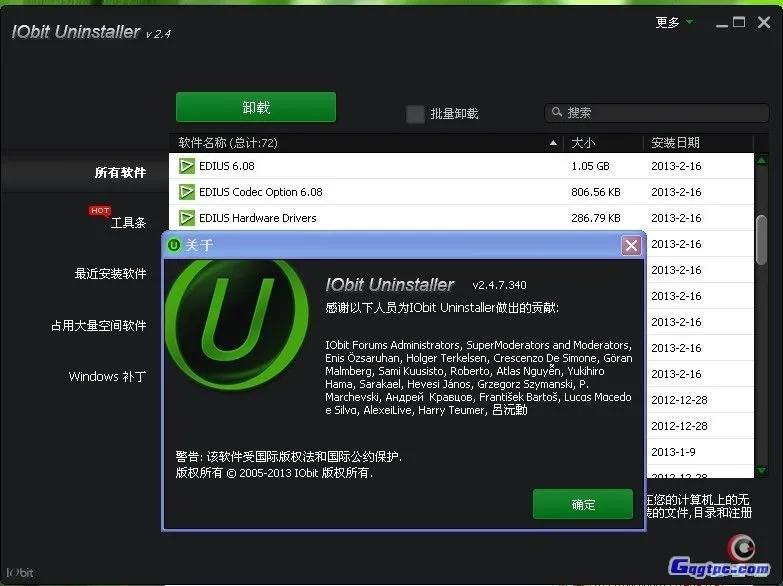
Task: Select the EDIUS 6.08 row name
Action: [227, 166]
